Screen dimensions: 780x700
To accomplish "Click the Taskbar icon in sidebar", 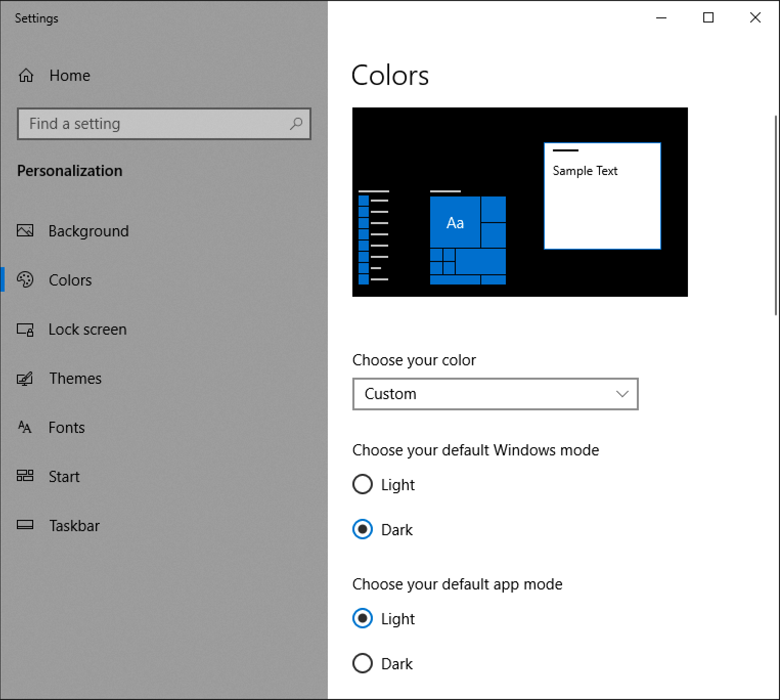I will pos(25,525).
